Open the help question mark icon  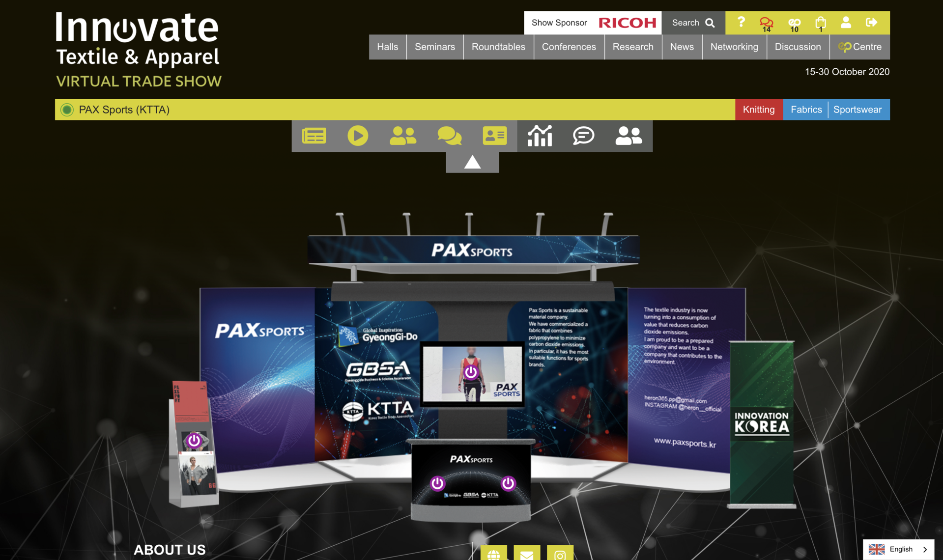(x=741, y=23)
